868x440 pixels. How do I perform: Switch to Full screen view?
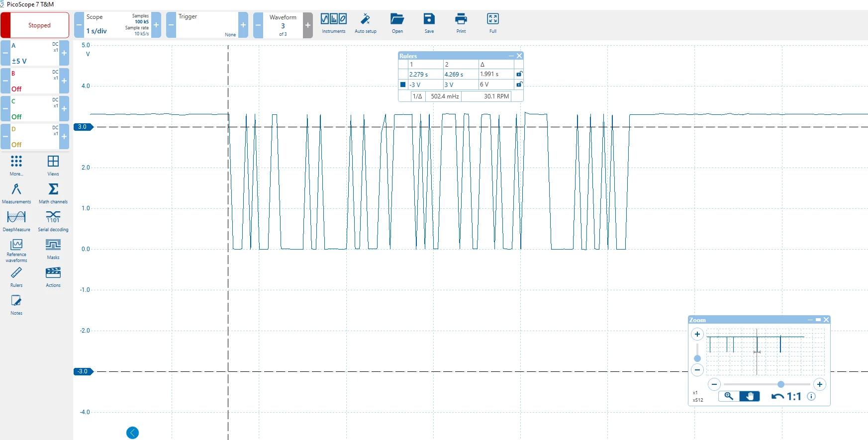click(x=493, y=23)
